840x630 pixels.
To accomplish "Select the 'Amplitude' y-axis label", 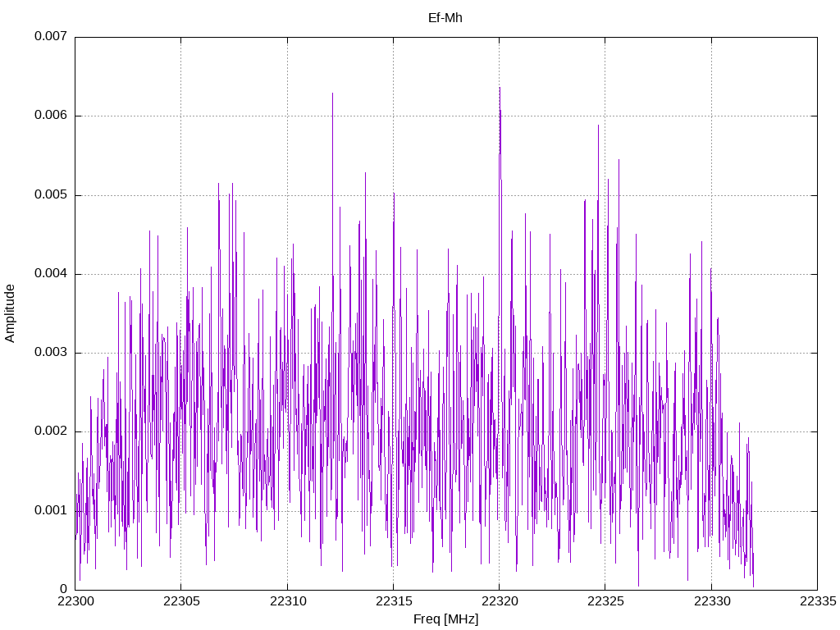I will pos(10,313).
